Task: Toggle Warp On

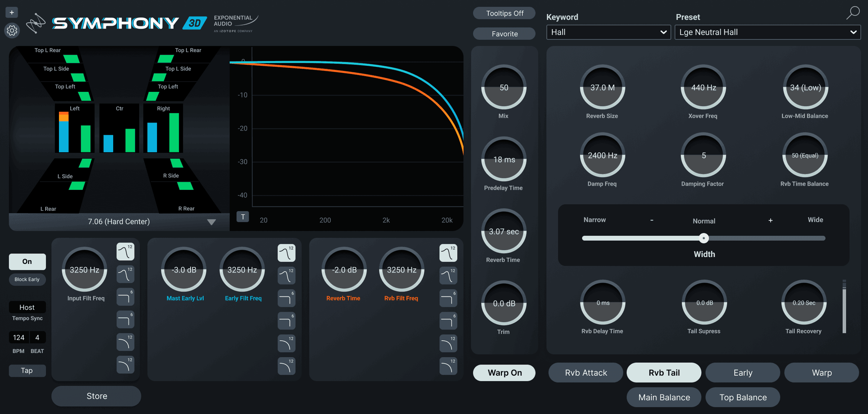Action: (504, 373)
